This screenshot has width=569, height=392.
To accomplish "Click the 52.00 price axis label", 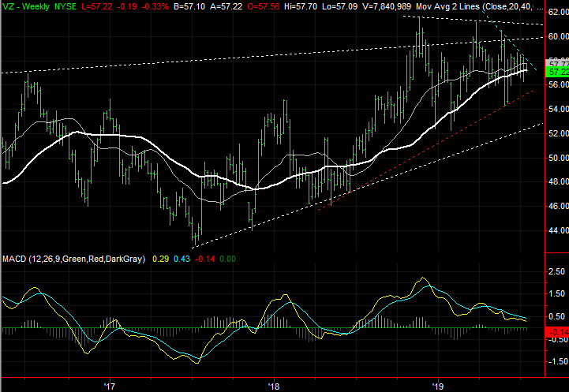I will (x=558, y=133).
